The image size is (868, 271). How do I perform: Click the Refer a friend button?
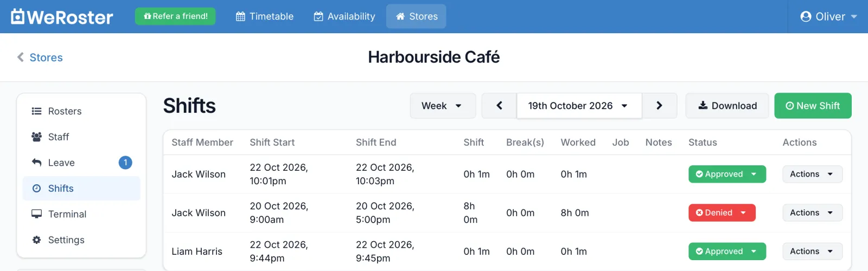175,16
